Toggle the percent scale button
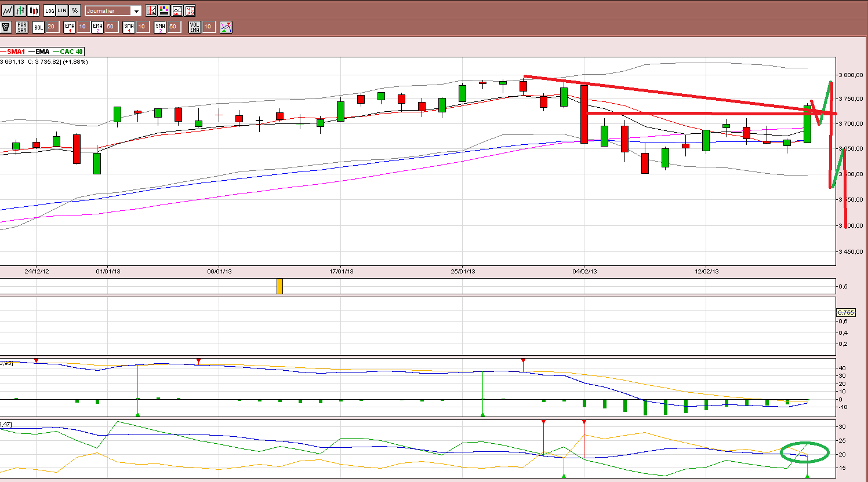The height and width of the screenshot is (482, 868). pos(75,10)
